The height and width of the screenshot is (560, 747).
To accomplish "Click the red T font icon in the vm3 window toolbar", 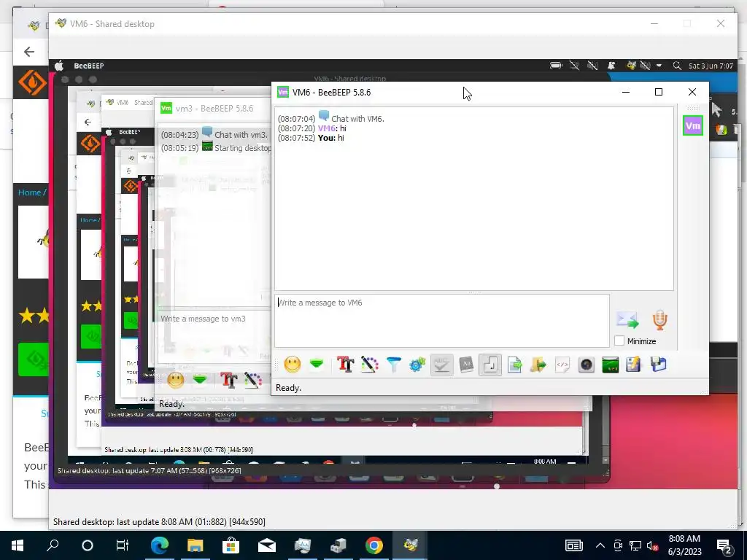I will (228, 379).
